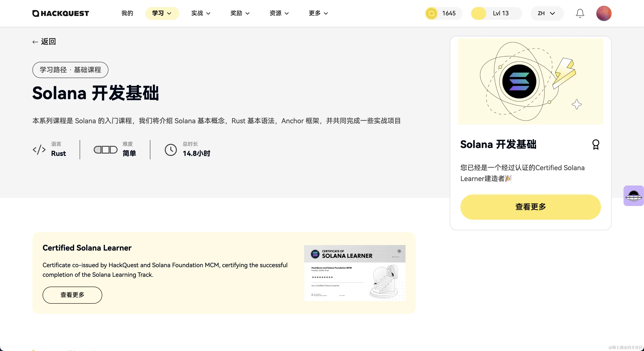This screenshot has width=644, height=351.
Task: Click the yellow level badge circle
Action: point(479,13)
